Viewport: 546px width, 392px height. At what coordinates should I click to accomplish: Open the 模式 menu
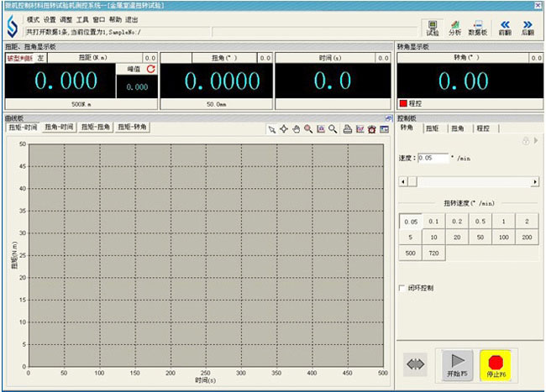[33, 18]
